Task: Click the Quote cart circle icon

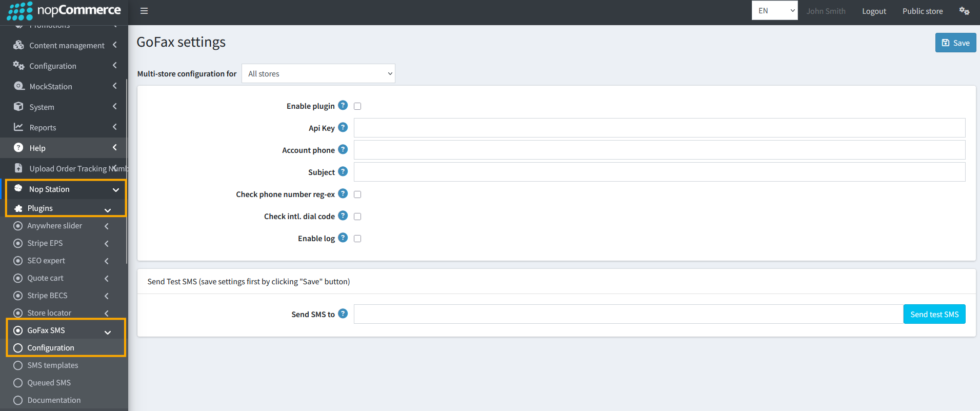Action: (x=18, y=278)
